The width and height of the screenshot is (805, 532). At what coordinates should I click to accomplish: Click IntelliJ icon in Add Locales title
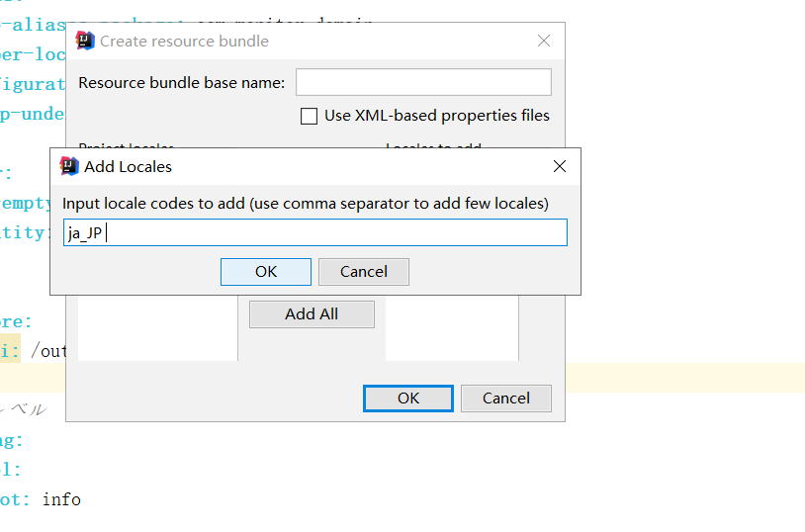(x=69, y=166)
